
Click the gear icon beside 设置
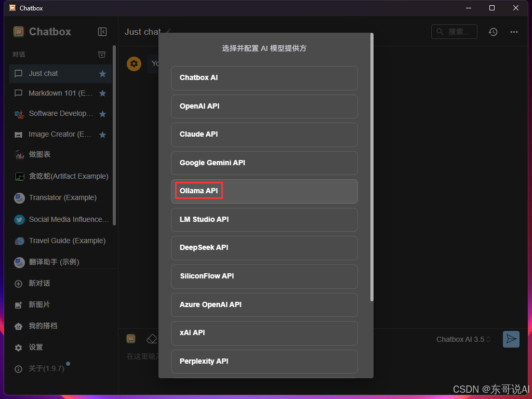tap(18, 348)
